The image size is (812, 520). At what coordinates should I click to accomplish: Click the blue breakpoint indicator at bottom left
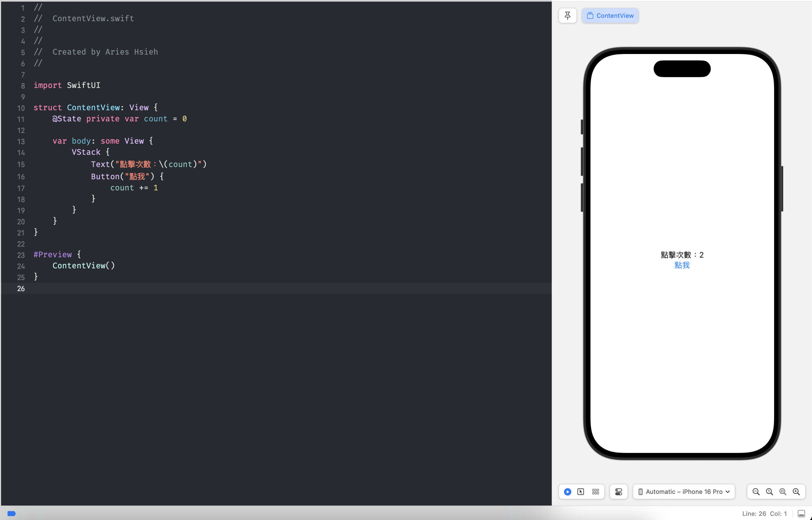(x=11, y=514)
